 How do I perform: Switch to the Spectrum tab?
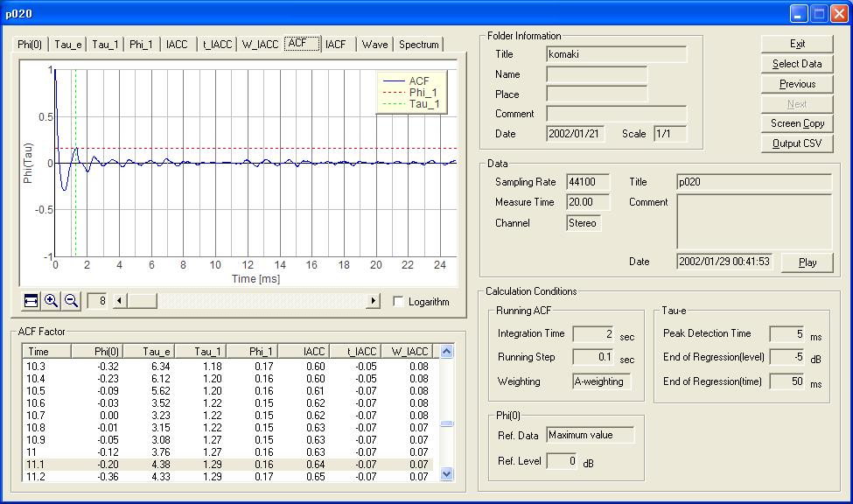click(419, 45)
